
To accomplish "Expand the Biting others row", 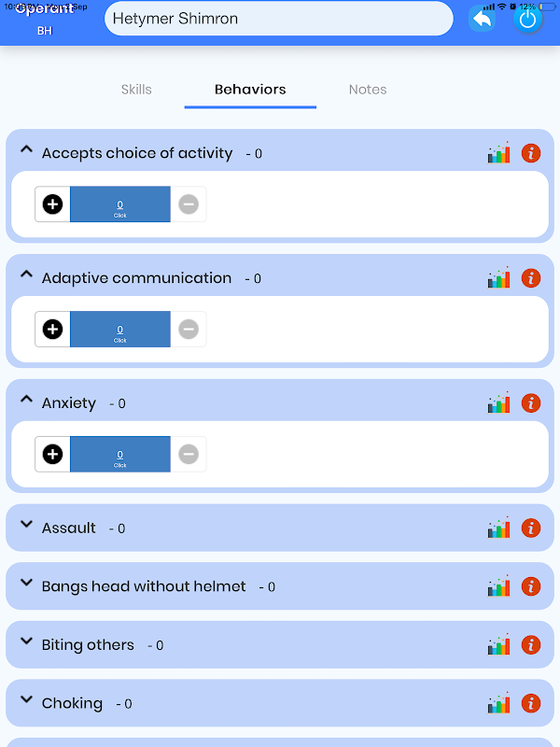I will click(x=27, y=641).
